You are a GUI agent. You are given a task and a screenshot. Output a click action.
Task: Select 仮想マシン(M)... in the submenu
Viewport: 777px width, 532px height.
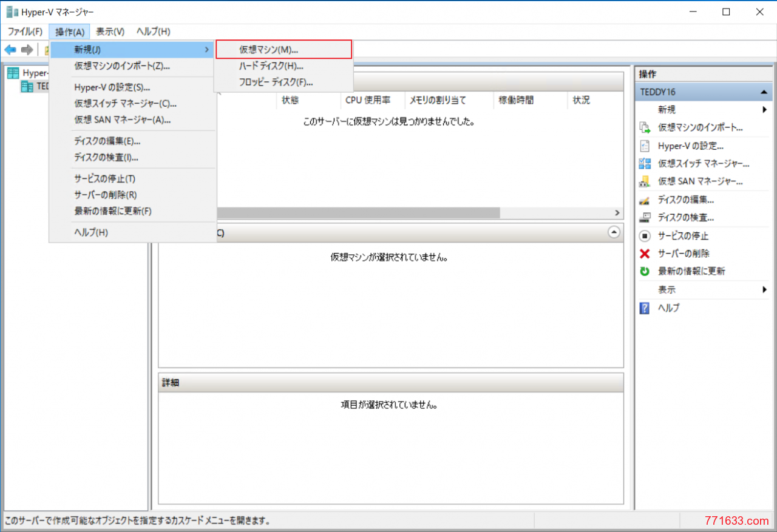(x=284, y=49)
